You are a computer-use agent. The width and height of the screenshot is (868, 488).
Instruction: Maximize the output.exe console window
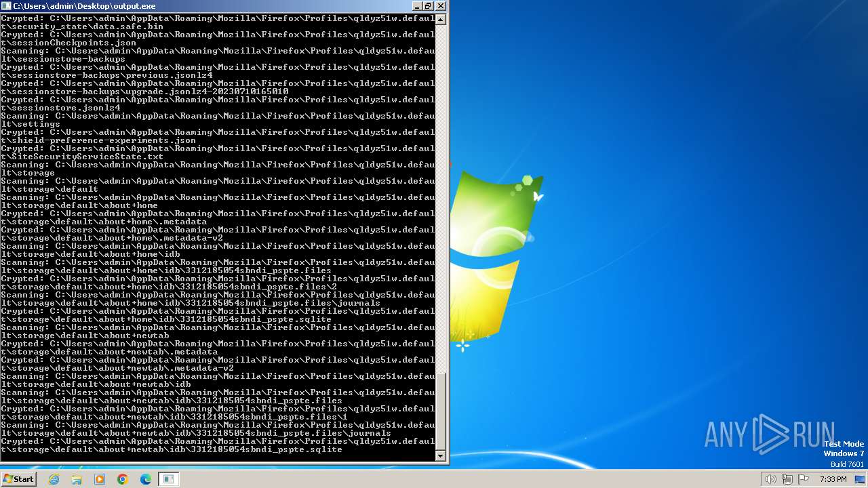tap(428, 6)
